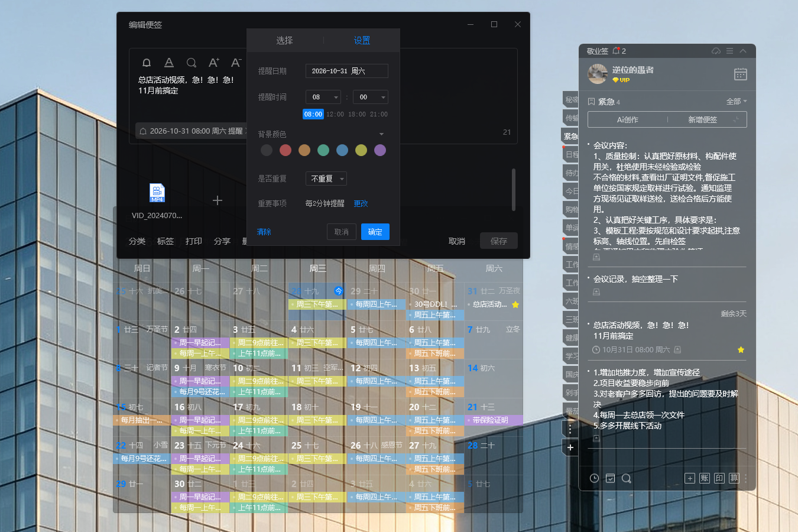This screenshot has width=798, height=532.
Task: Add an attachment with the plus icon
Action: [x=218, y=200]
